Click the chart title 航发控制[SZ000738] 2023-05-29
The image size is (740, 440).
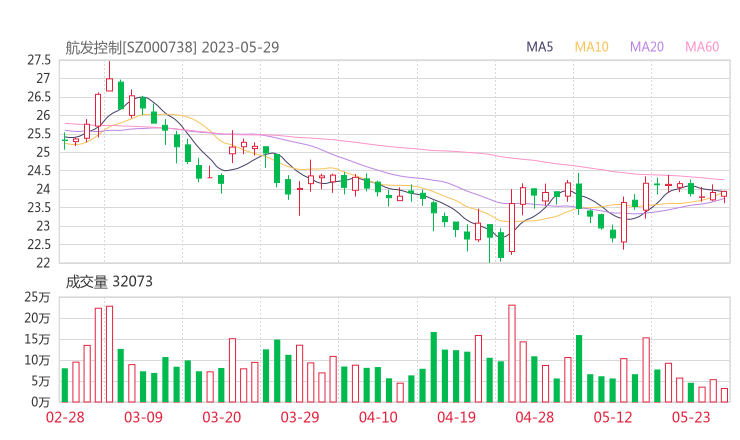172,47
